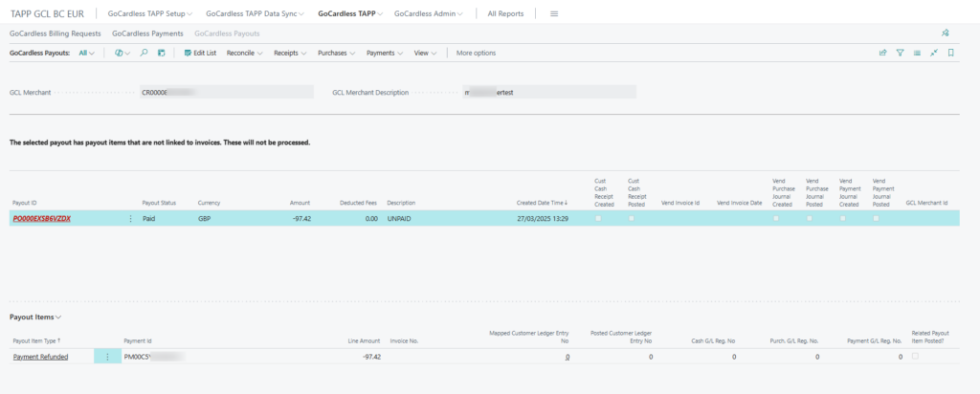
Task: Expand the Purchases menu
Action: (336, 53)
